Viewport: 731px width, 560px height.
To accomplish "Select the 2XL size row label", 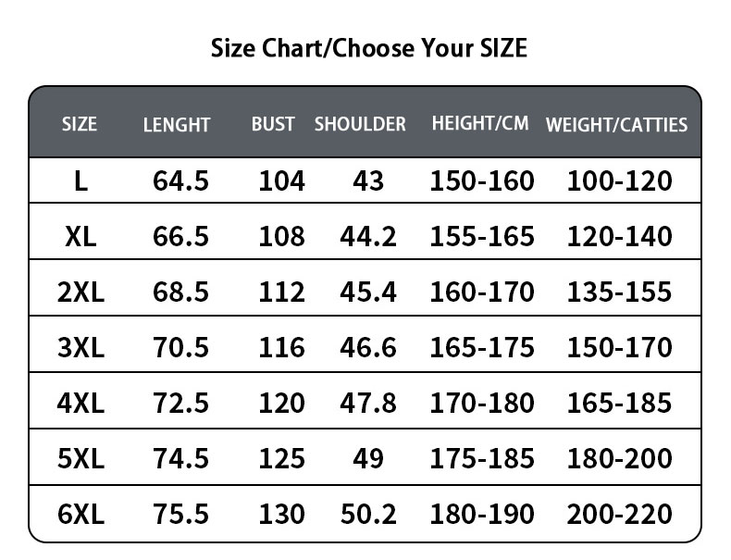I will point(81,292).
